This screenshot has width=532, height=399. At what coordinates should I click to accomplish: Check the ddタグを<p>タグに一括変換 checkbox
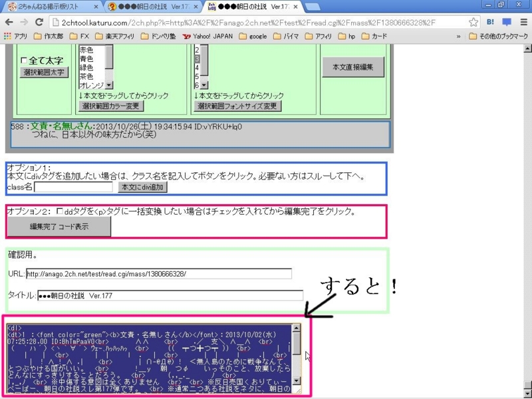point(60,211)
